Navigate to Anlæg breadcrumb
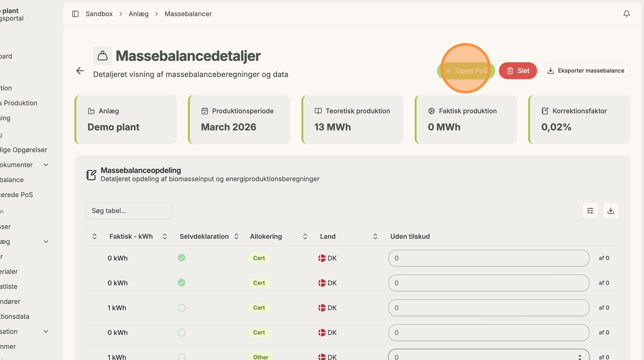 [x=139, y=14]
